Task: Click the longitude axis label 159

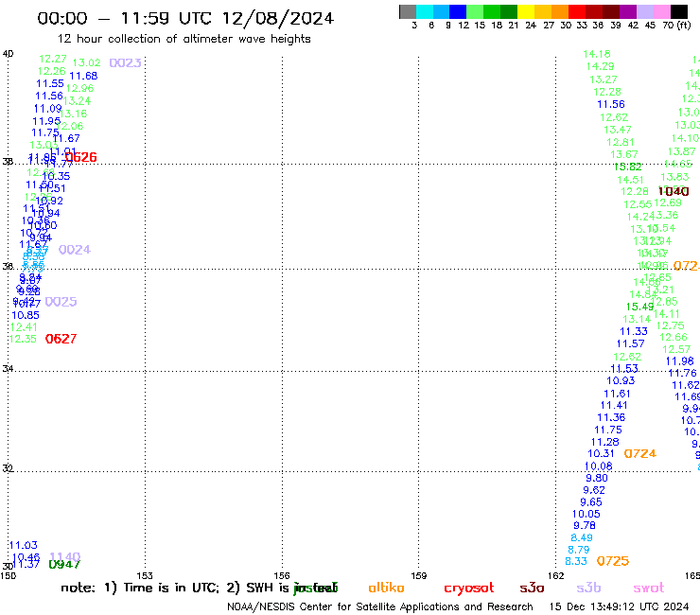Action: [x=419, y=576]
